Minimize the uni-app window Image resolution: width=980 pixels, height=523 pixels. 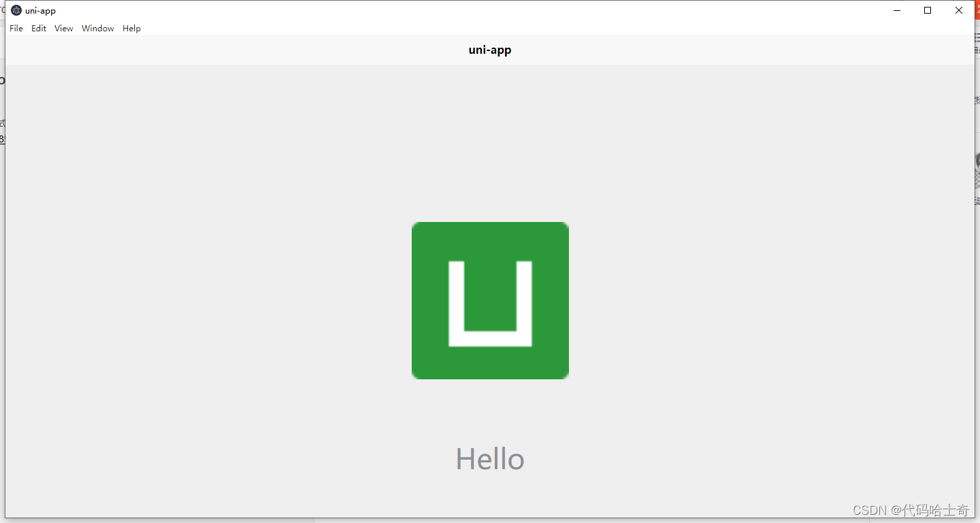pos(897,10)
